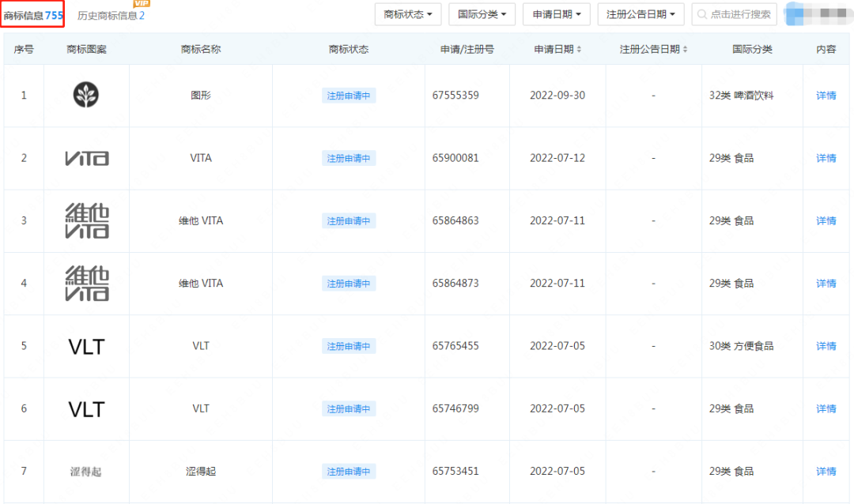Select the VITA name cell in row 65900081
Image resolution: width=854 pixels, height=504 pixels.
201,158
